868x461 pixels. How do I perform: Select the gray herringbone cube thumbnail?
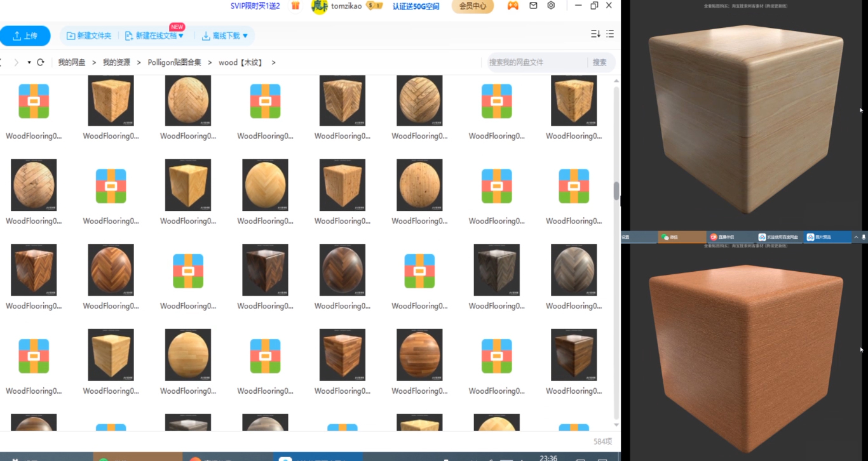coord(497,270)
